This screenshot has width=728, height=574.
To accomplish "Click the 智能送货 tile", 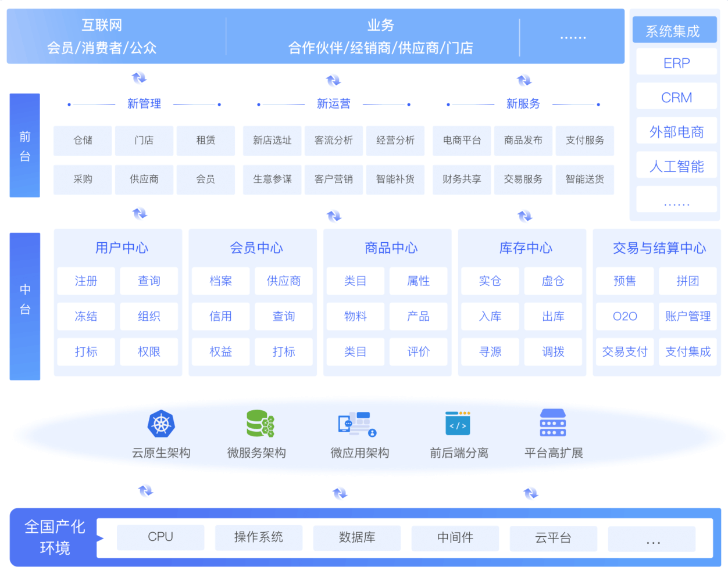I will [585, 179].
